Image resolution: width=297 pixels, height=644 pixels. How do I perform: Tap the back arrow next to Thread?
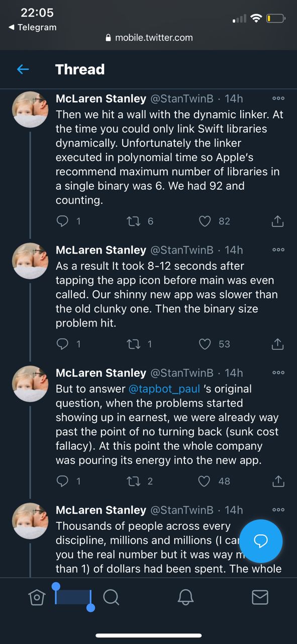click(23, 69)
